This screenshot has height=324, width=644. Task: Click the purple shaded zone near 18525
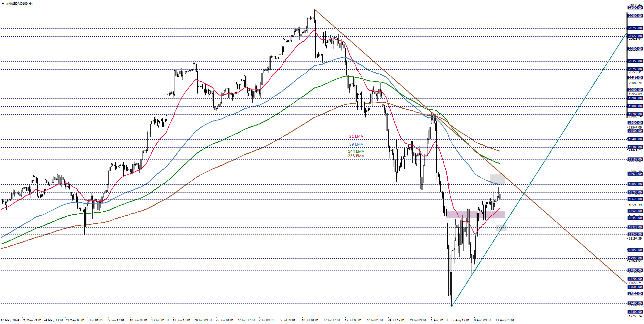(x=476, y=214)
